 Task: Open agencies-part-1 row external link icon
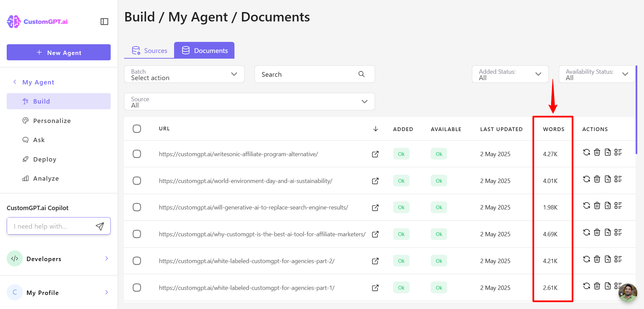coord(375,288)
